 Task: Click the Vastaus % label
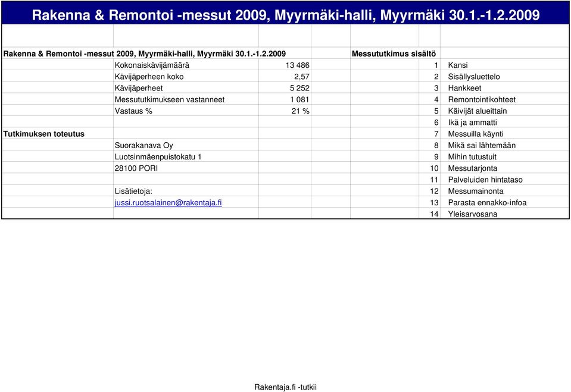[x=133, y=111]
